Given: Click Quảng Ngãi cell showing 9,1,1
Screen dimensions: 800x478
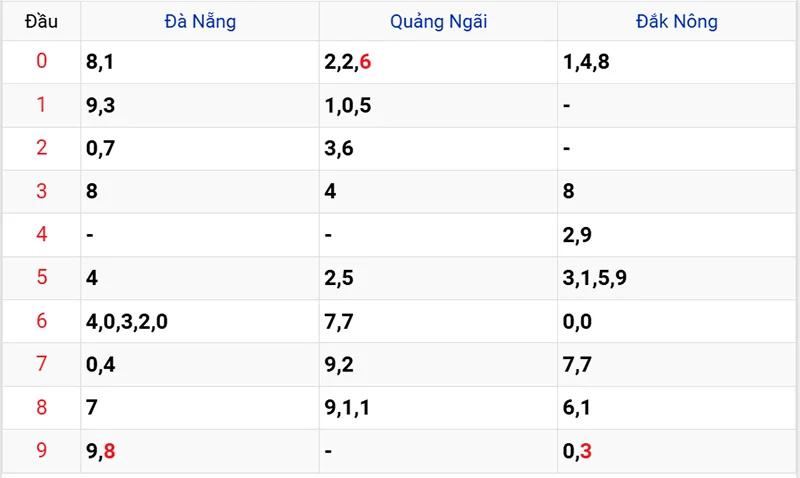Looking at the screenshot, I should point(348,407).
